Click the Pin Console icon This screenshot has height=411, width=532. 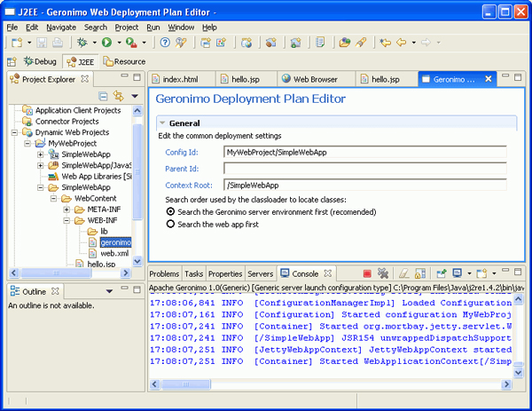pos(441,273)
